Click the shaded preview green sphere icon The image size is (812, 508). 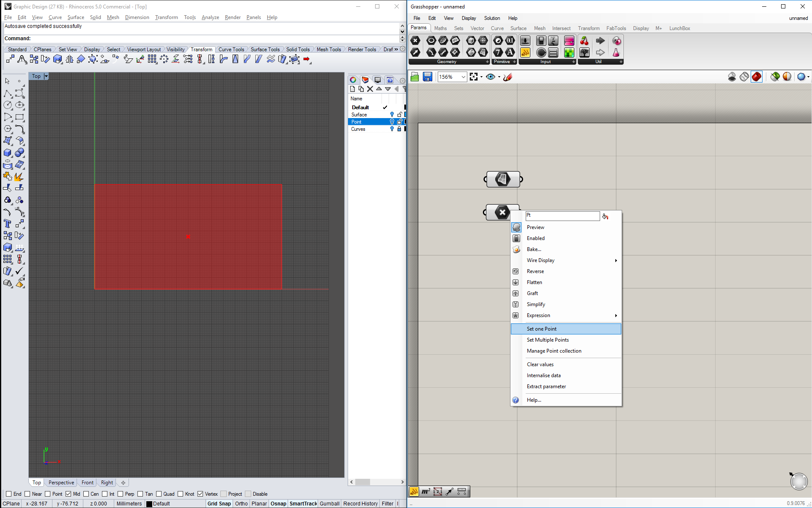(x=775, y=77)
